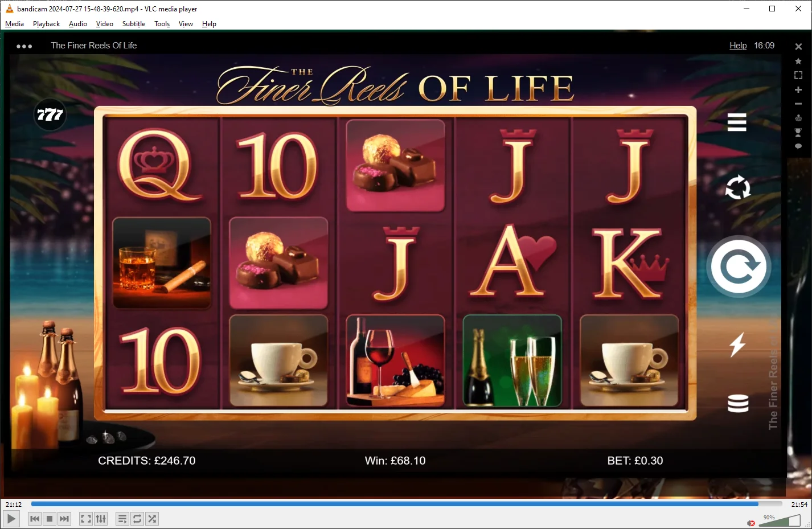Click the Win: £68.10 text
Screen dimensions: 812x529
(x=395, y=461)
